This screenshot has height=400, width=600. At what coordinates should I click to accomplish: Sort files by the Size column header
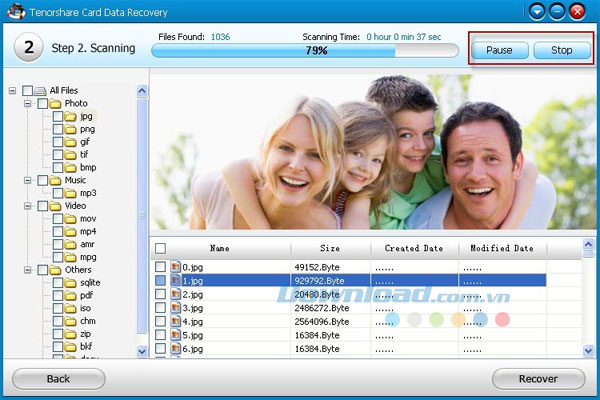(329, 248)
